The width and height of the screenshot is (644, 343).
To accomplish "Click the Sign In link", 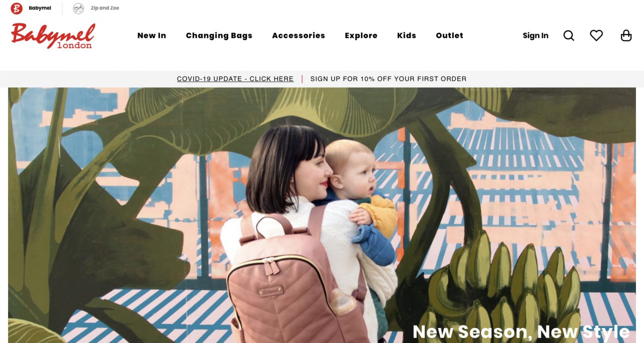I will 535,36.
